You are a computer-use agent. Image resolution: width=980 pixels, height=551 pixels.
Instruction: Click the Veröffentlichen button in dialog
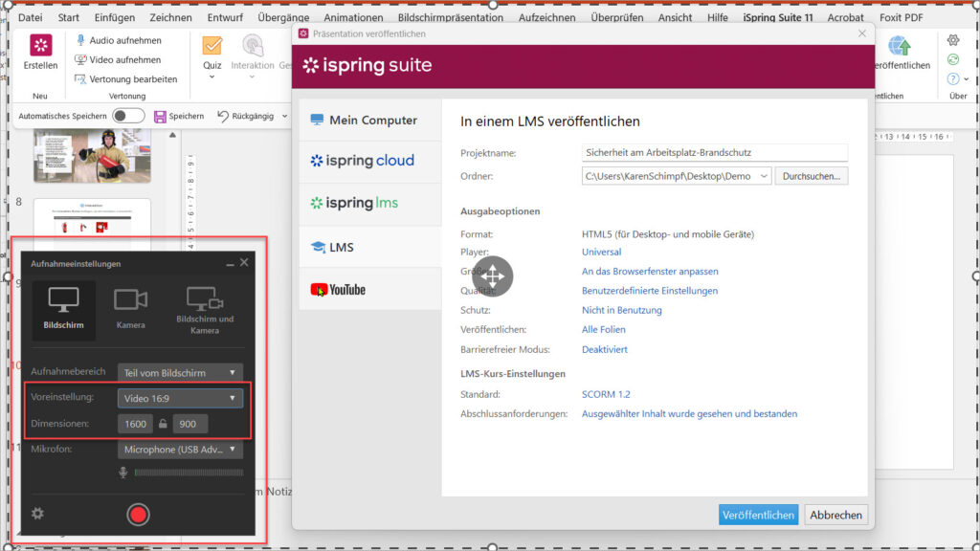[758, 515]
